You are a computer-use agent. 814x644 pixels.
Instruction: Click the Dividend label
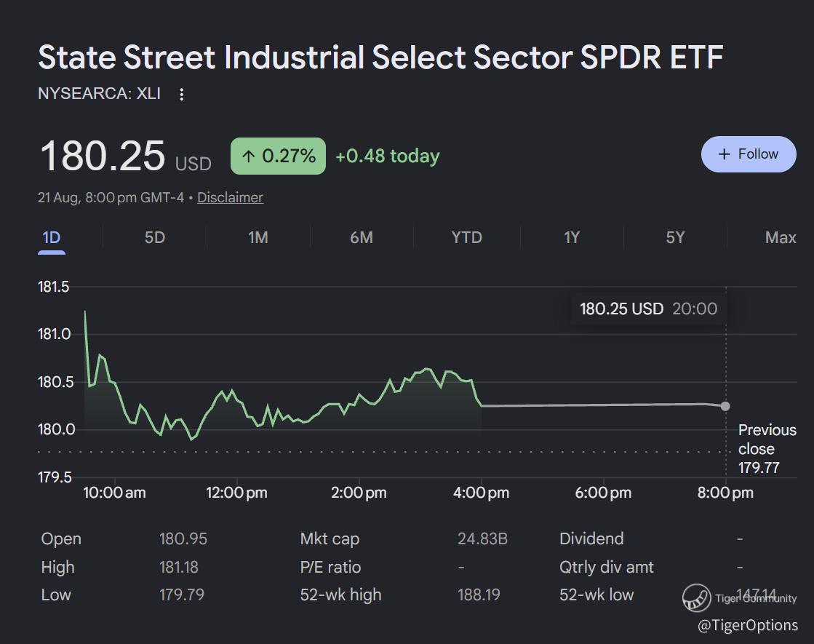click(591, 538)
